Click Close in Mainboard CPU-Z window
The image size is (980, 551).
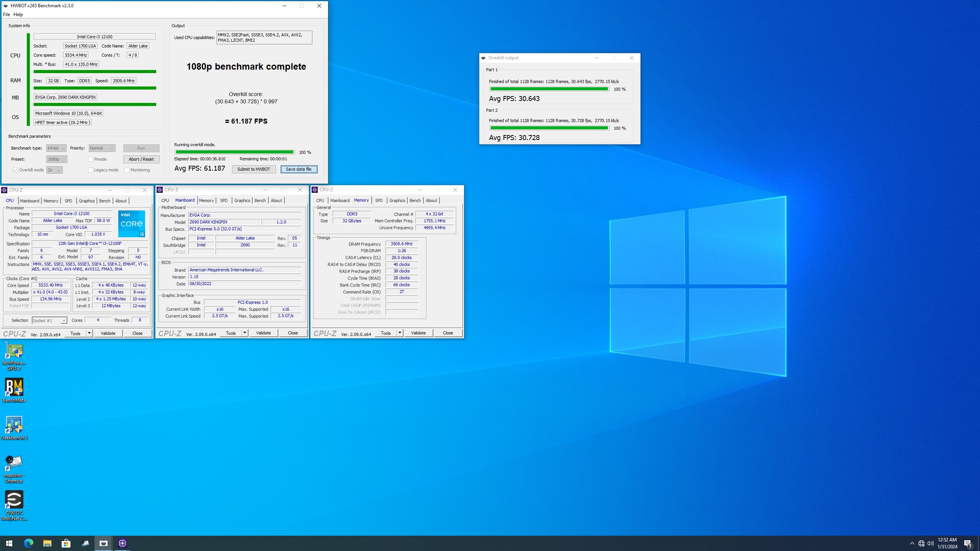pyautogui.click(x=293, y=333)
